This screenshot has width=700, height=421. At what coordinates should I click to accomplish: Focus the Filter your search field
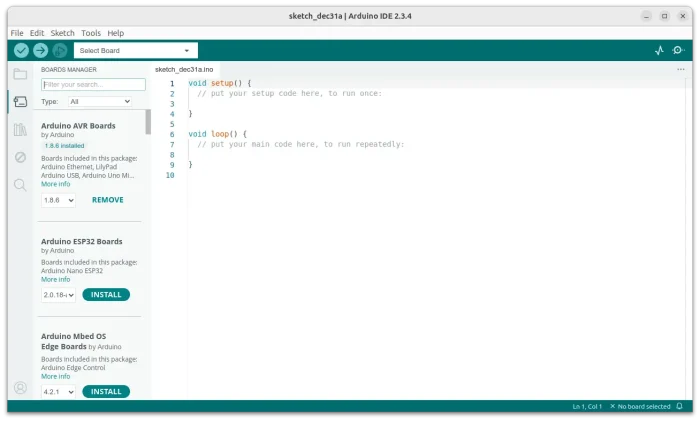(93, 84)
